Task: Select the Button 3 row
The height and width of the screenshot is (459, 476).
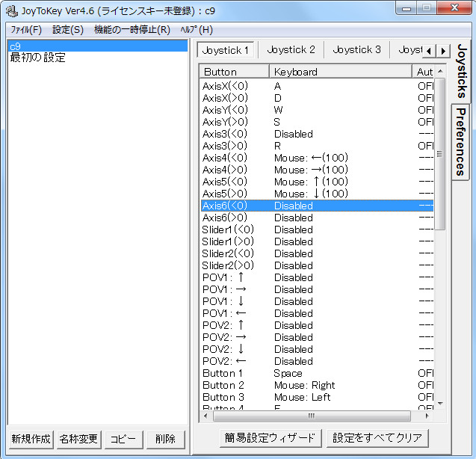Action: tap(318, 397)
